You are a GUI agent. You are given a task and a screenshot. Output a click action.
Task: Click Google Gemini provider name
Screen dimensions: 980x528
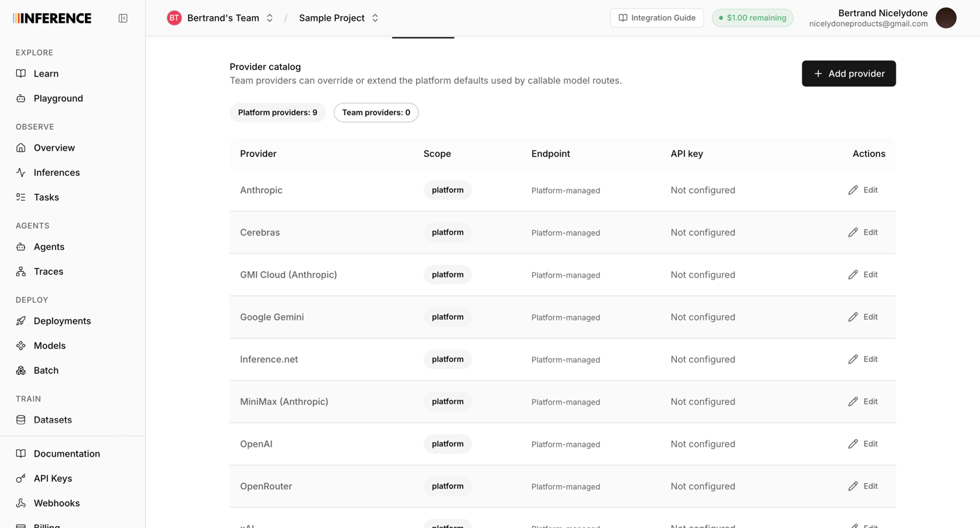pos(272,317)
